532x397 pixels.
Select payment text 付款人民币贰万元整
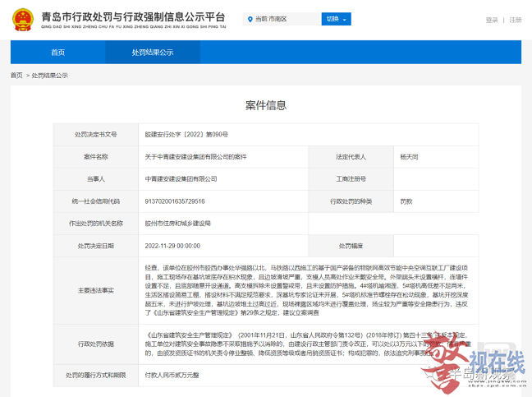[172, 376]
